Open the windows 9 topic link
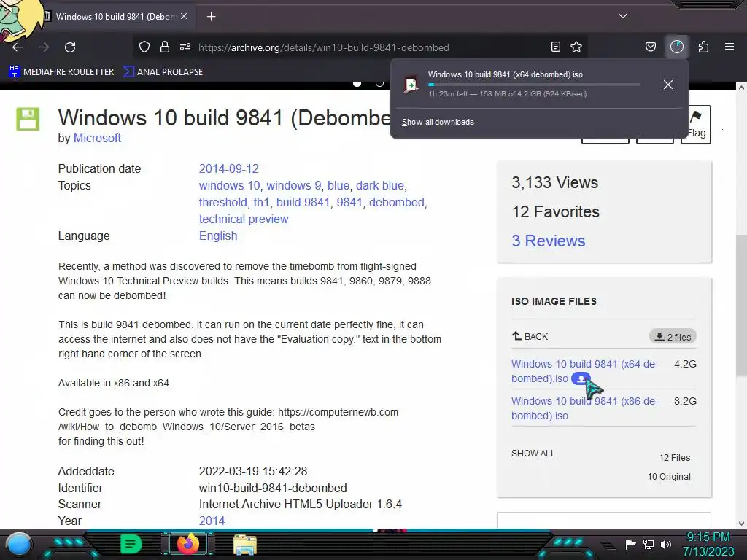 (x=293, y=185)
